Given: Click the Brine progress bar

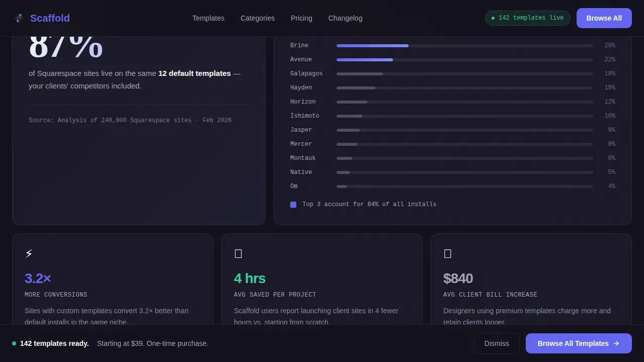Looking at the screenshot, I should pos(465,46).
